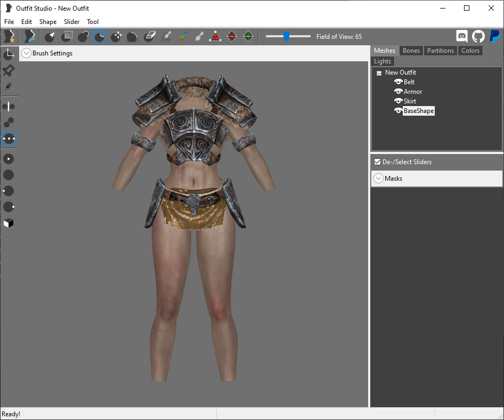This screenshot has width=504, height=420.
Task: Switch to the Bones tab
Action: 411,51
